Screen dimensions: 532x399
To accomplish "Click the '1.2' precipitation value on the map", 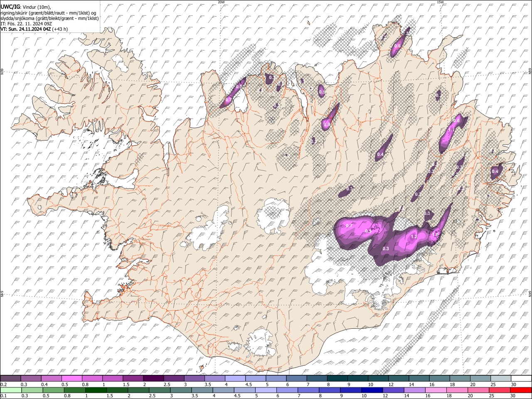I will coord(414,236).
